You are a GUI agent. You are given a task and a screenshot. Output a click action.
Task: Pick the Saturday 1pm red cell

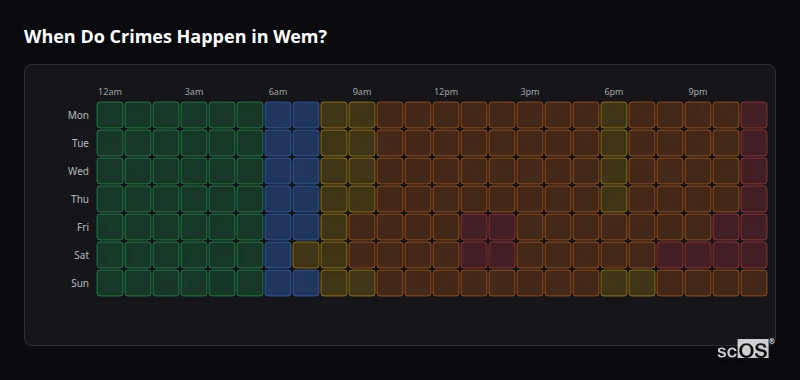[474, 255]
